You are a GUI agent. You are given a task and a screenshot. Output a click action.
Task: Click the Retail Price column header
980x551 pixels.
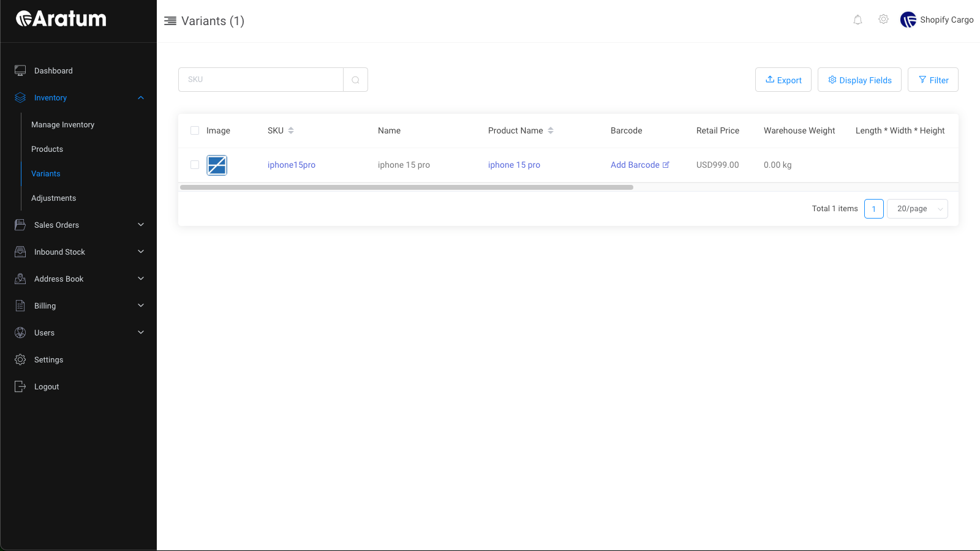tap(718, 130)
